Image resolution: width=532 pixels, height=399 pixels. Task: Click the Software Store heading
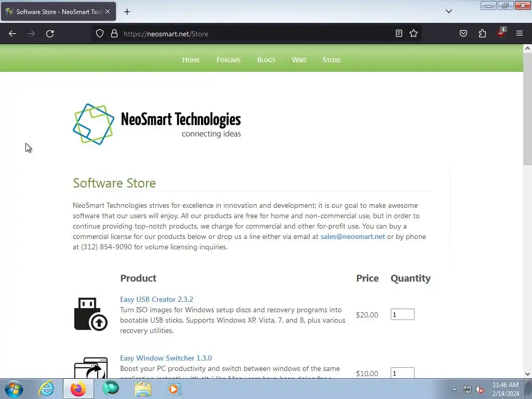(114, 183)
